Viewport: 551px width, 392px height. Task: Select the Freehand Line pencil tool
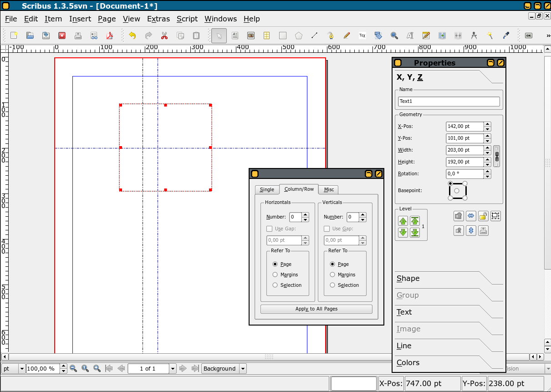(x=347, y=36)
